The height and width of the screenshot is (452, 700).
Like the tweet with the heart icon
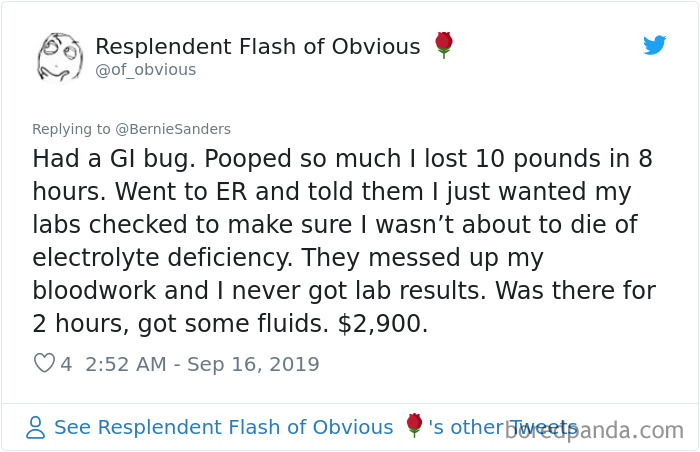point(44,364)
